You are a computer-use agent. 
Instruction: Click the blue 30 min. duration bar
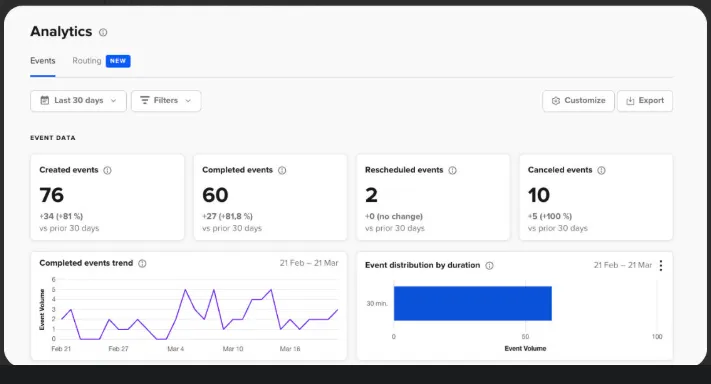pyautogui.click(x=472, y=303)
